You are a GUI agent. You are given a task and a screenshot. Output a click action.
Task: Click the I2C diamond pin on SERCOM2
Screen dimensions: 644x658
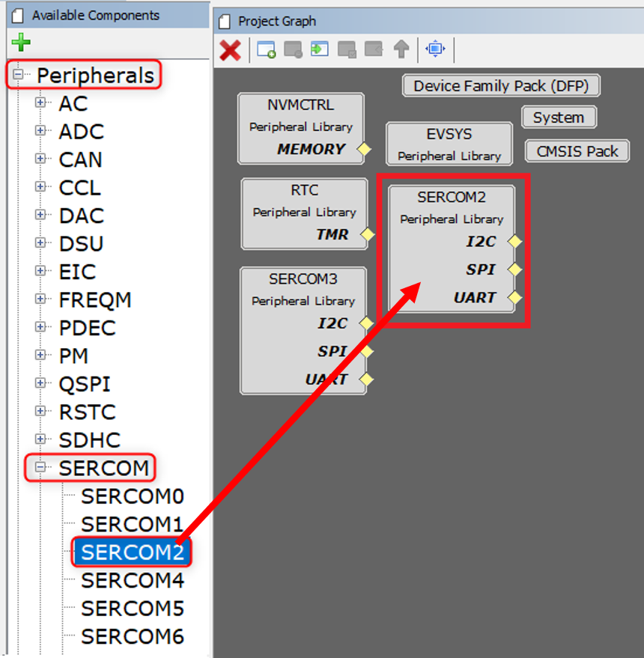coord(514,242)
